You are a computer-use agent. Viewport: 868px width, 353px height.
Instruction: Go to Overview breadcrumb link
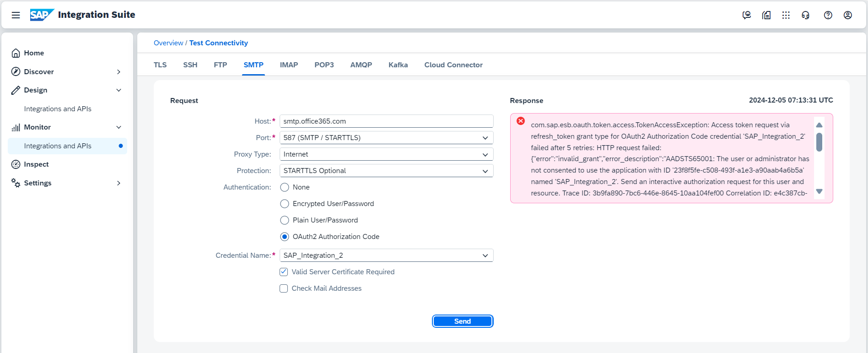[168, 43]
